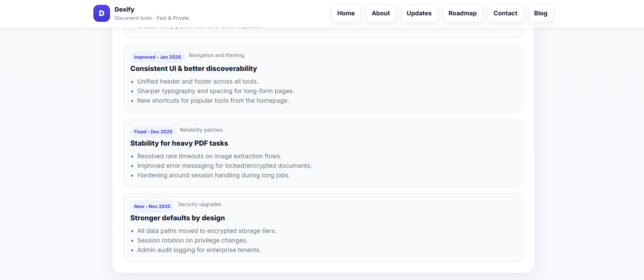Image resolution: width=644 pixels, height=280 pixels.
Task: Go to the Contact page
Action: 505,13
